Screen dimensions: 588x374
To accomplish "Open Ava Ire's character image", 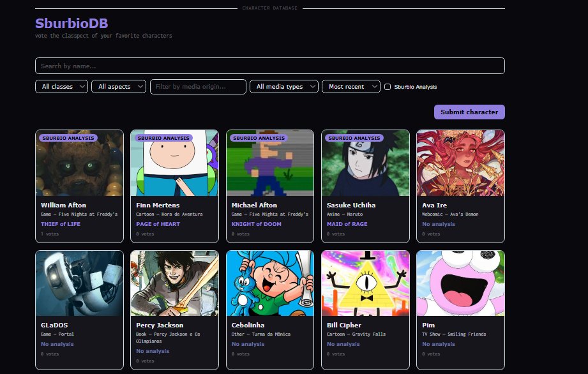I will pos(460,163).
